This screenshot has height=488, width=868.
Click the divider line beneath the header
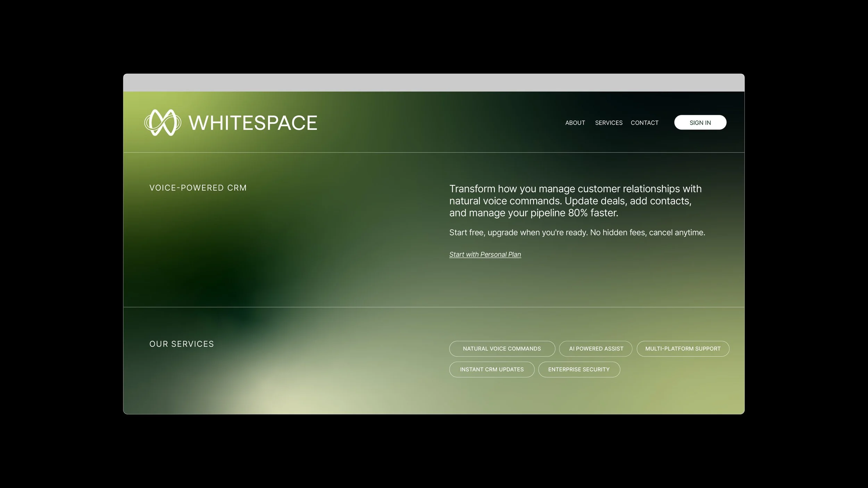433,152
